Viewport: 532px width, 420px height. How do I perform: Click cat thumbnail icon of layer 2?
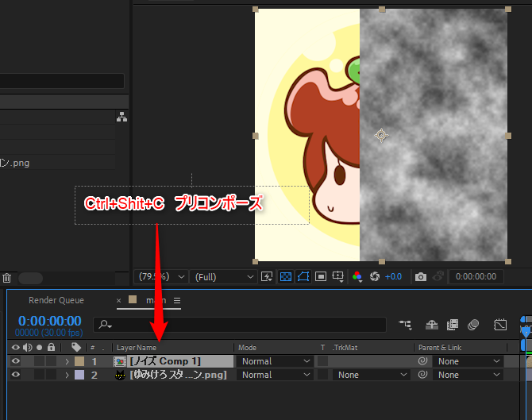click(x=120, y=375)
